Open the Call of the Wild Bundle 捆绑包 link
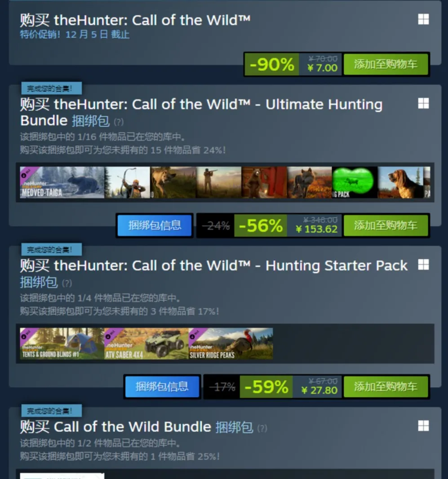The image size is (448, 479). [x=234, y=427]
